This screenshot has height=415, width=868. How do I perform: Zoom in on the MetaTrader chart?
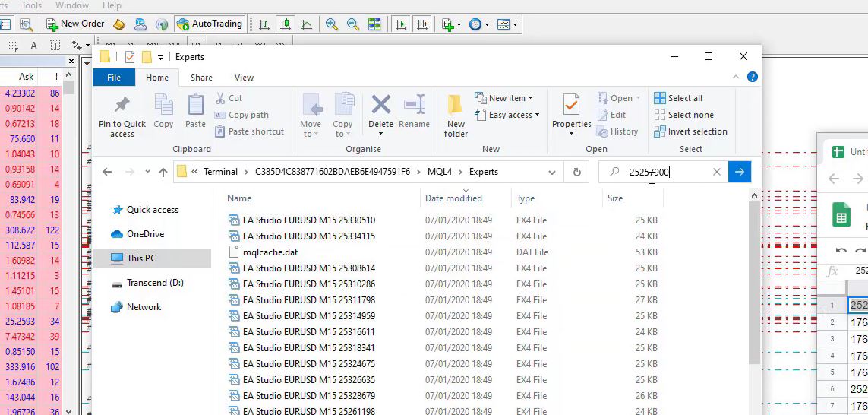click(x=332, y=24)
